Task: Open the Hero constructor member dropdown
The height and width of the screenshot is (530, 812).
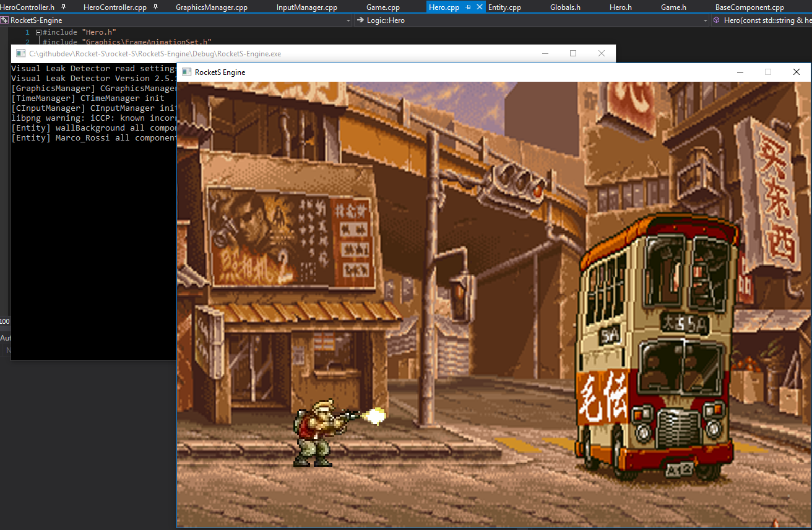Action: pos(762,20)
